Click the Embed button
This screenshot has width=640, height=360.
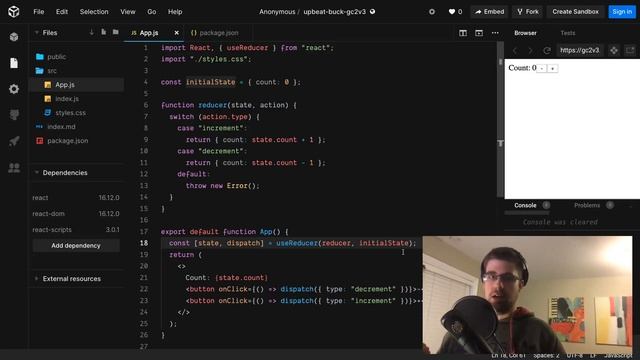coord(489,12)
